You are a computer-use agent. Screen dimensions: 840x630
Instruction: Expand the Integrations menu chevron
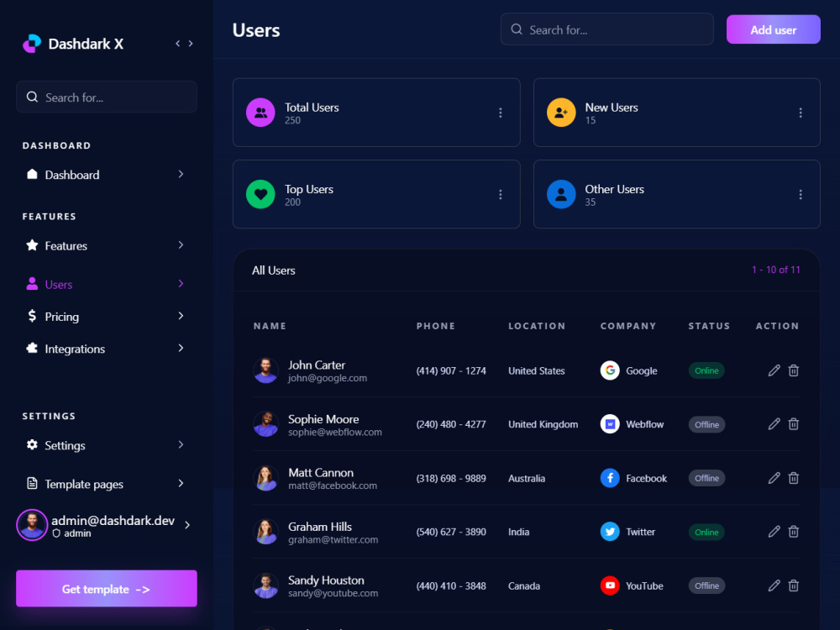[x=181, y=348]
